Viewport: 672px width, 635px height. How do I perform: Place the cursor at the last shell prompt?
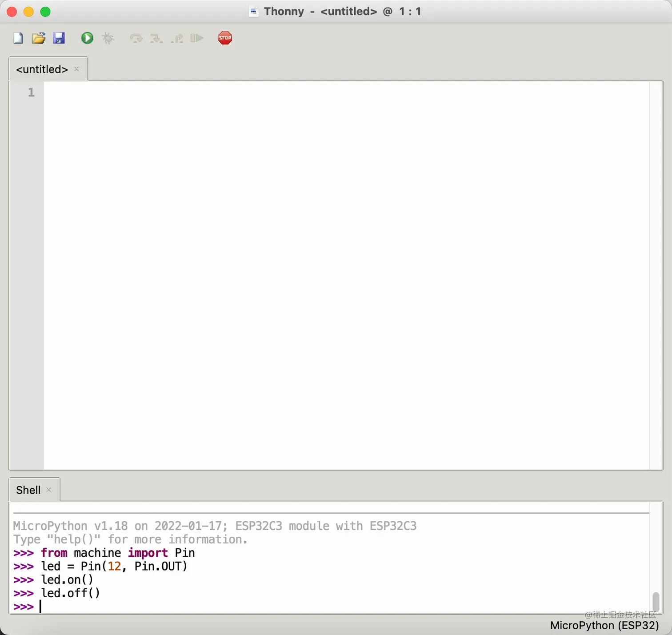click(x=40, y=607)
